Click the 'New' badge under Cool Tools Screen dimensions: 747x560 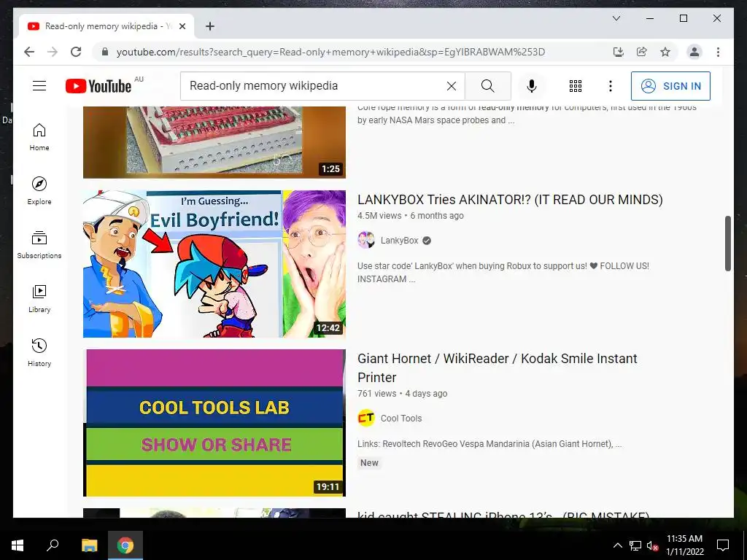[369, 463]
